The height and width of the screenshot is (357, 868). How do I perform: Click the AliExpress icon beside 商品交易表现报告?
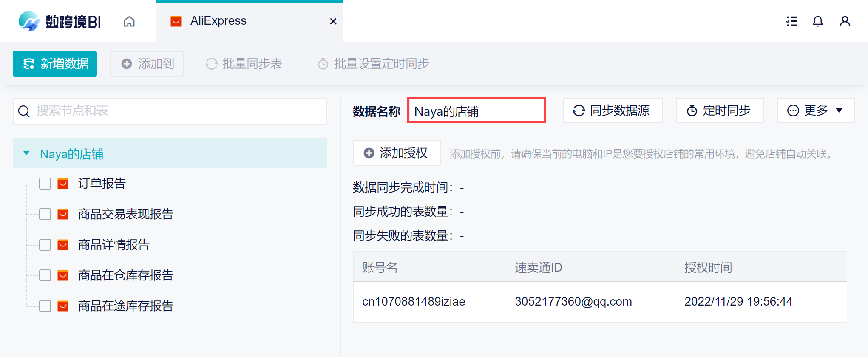(x=63, y=214)
